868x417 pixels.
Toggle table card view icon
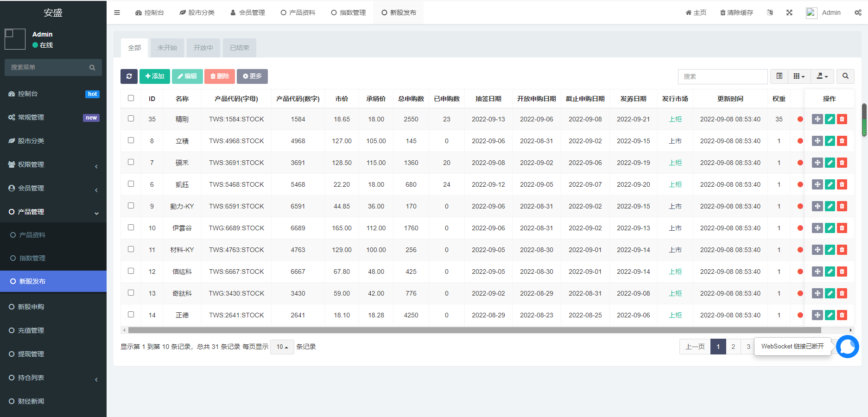pyautogui.click(x=779, y=76)
